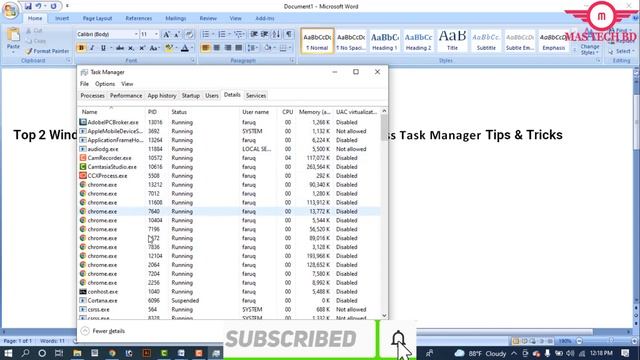Toggle Italic formatting in Word ribbon
This screenshot has height=360, width=640.
tap(92, 48)
